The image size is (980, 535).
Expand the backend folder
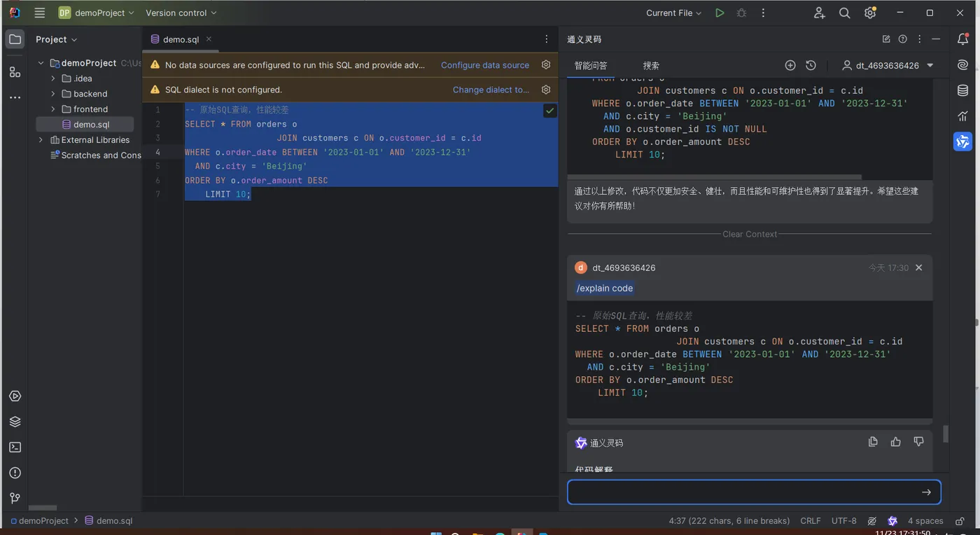53,94
